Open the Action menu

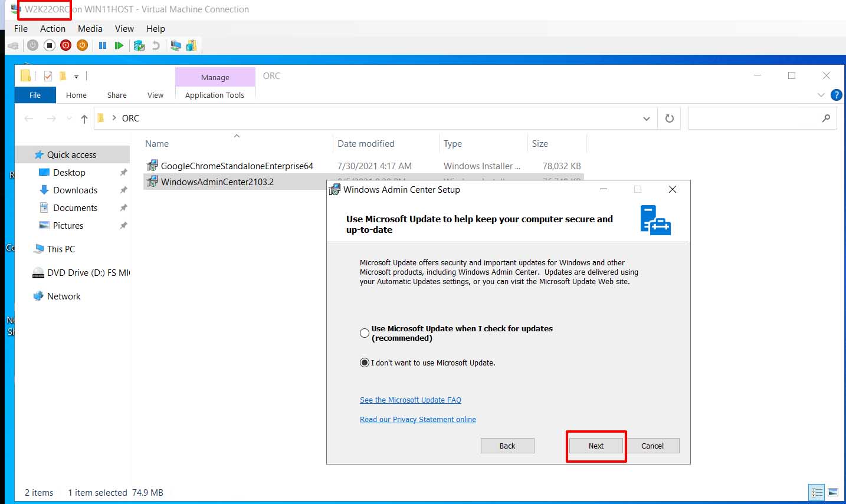coord(53,28)
